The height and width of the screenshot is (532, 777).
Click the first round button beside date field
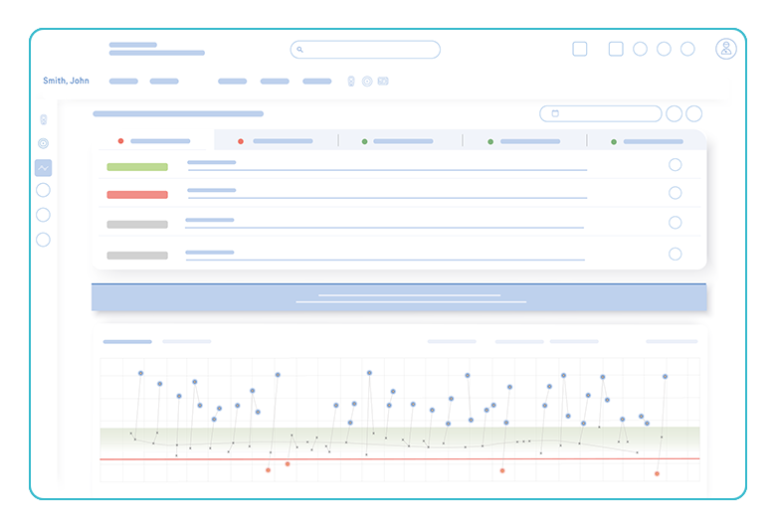point(675,114)
